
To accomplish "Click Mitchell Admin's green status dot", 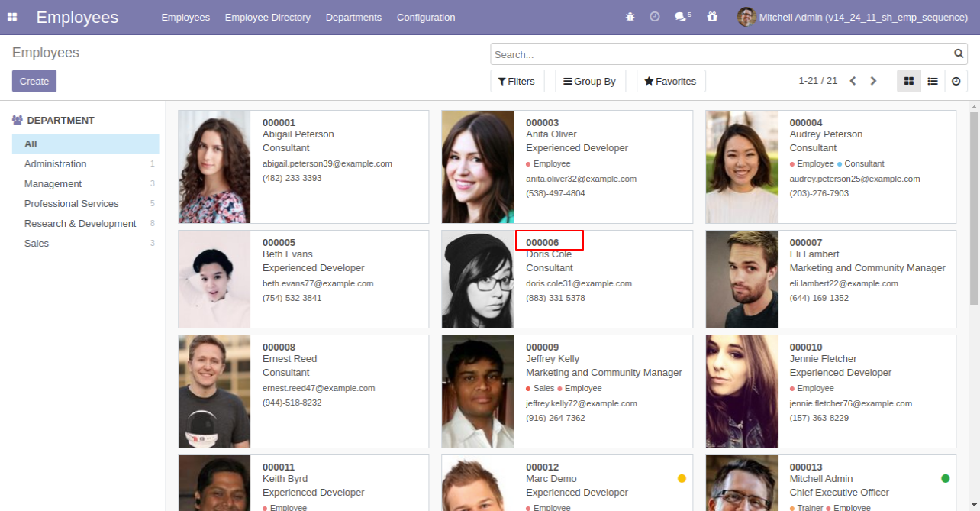I will click(945, 478).
